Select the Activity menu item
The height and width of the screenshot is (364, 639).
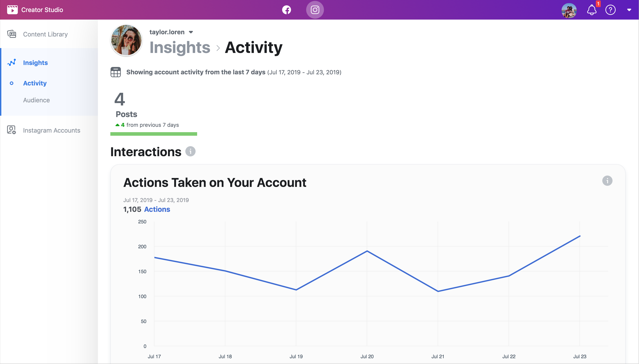[x=35, y=83]
